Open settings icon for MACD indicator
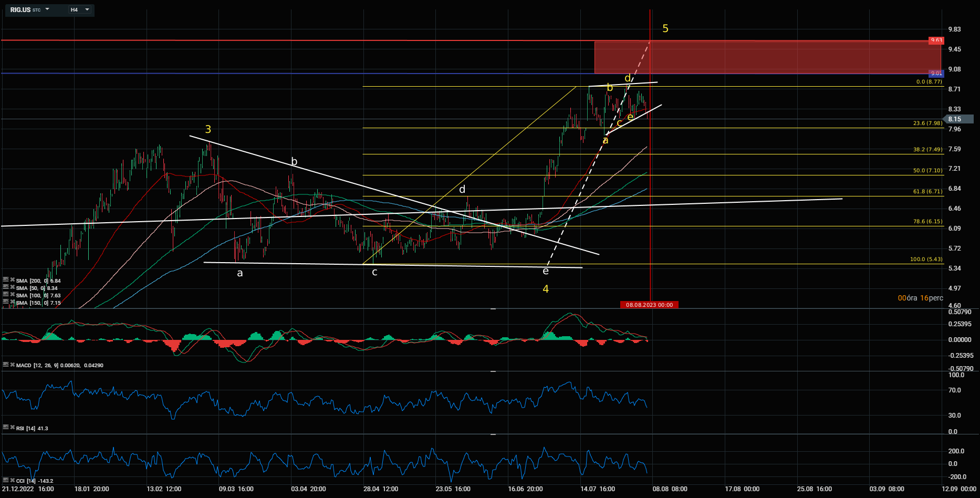This screenshot has width=980, height=498. click(5, 365)
